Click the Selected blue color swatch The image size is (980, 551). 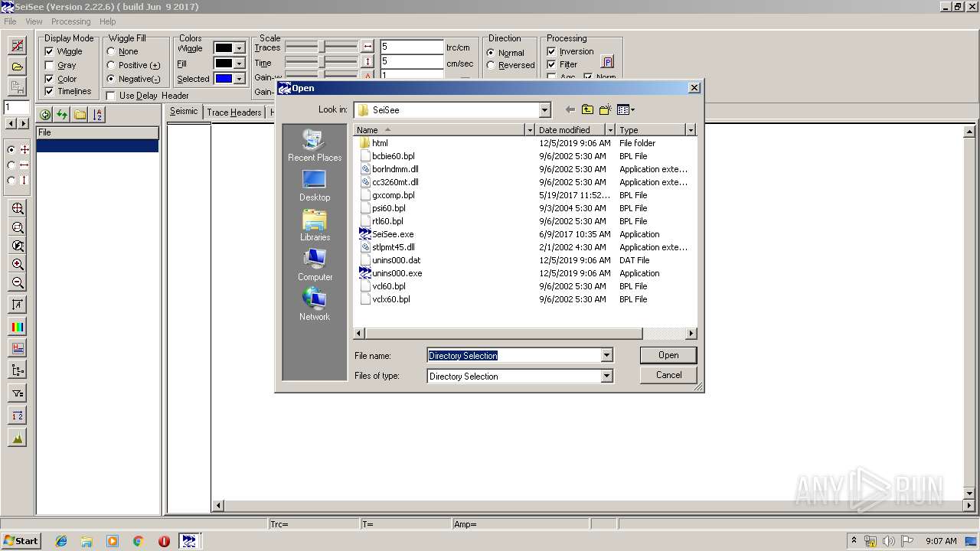click(224, 78)
